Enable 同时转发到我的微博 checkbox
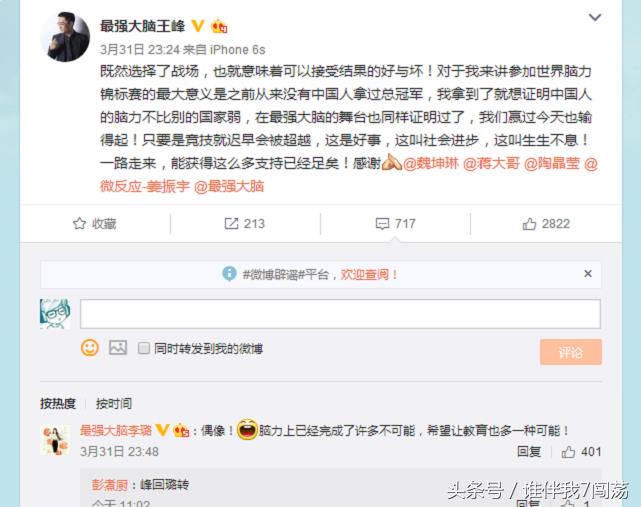Screen dimensions: 641x507 [x=144, y=348]
